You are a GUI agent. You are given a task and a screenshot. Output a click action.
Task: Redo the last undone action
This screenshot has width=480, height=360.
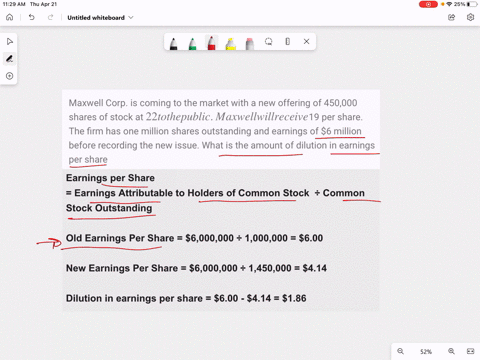coord(50,17)
